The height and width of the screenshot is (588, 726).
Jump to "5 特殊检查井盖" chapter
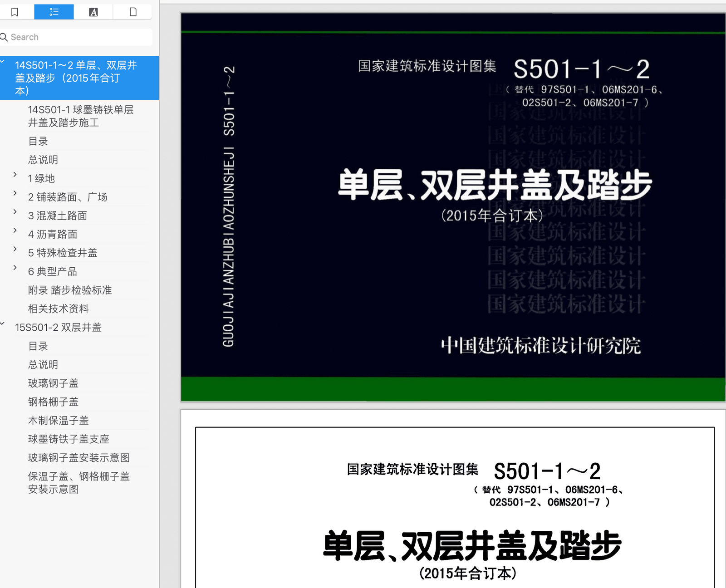pos(63,253)
